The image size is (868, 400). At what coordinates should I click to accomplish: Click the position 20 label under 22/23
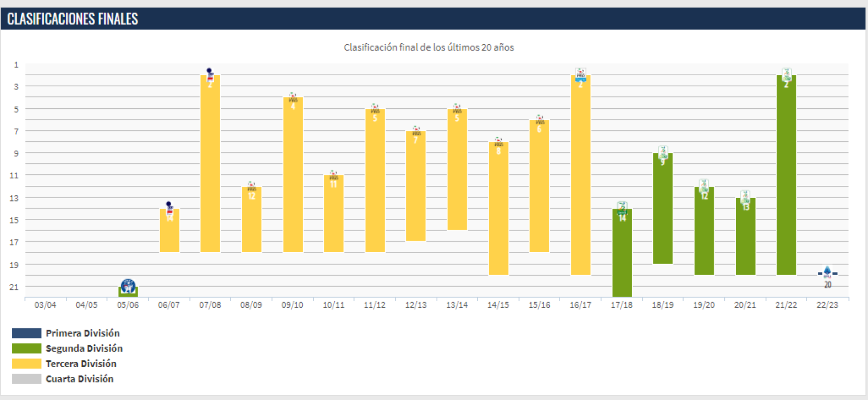point(828,285)
